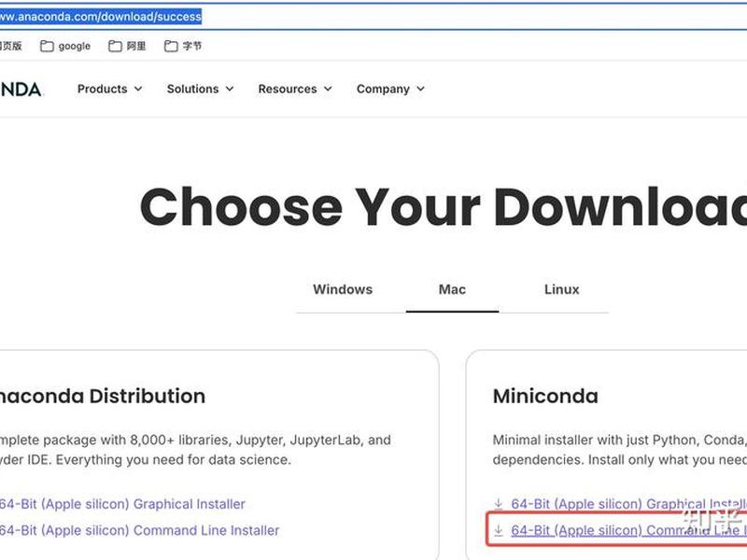Image resolution: width=747 pixels, height=560 pixels.
Task: Select the Mac tab
Action: click(x=452, y=289)
